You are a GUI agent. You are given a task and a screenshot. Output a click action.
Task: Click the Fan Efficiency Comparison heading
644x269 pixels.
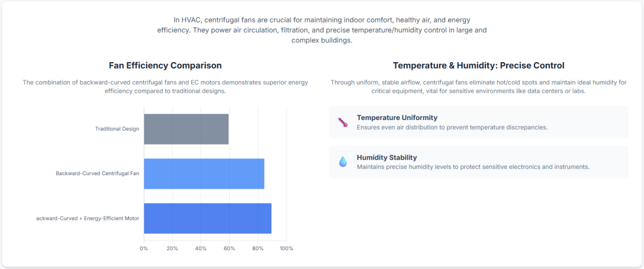point(165,65)
